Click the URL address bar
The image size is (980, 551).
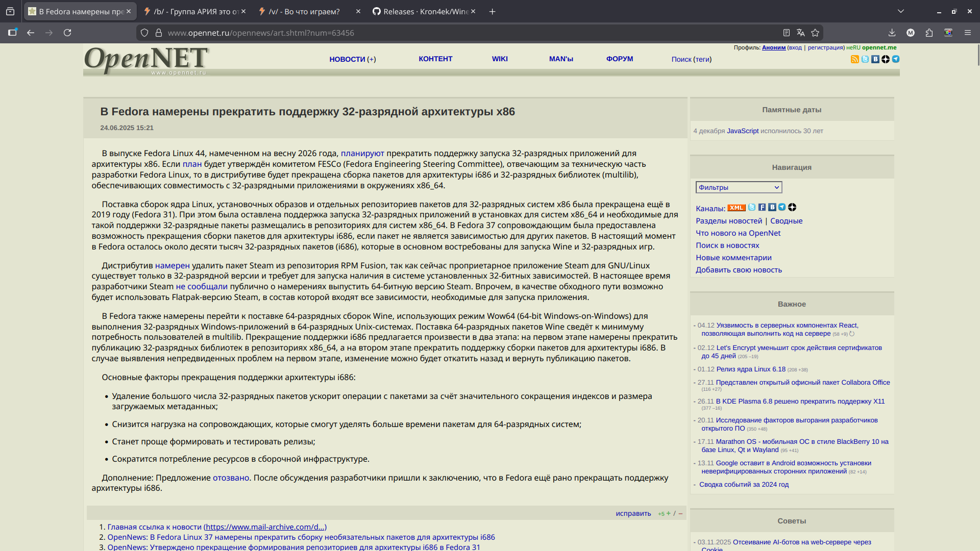[459, 33]
